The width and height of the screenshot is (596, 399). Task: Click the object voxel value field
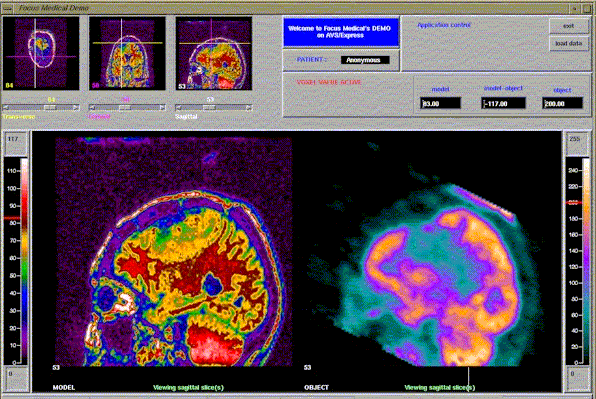pyautogui.click(x=563, y=103)
